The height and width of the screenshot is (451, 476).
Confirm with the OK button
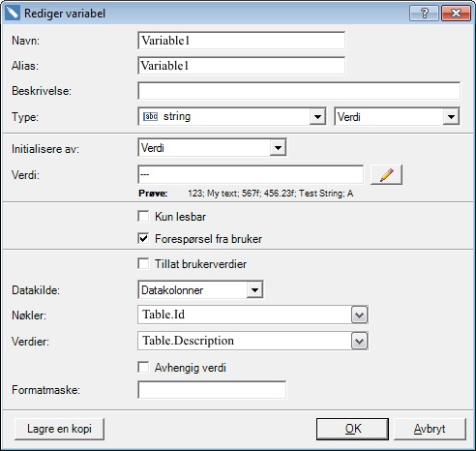tap(352, 429)
